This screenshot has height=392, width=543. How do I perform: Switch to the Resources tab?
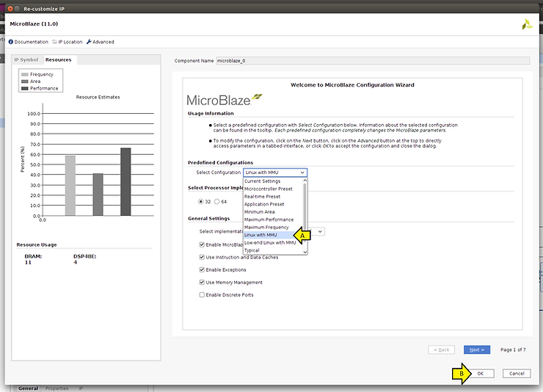(x=59, y=59)
